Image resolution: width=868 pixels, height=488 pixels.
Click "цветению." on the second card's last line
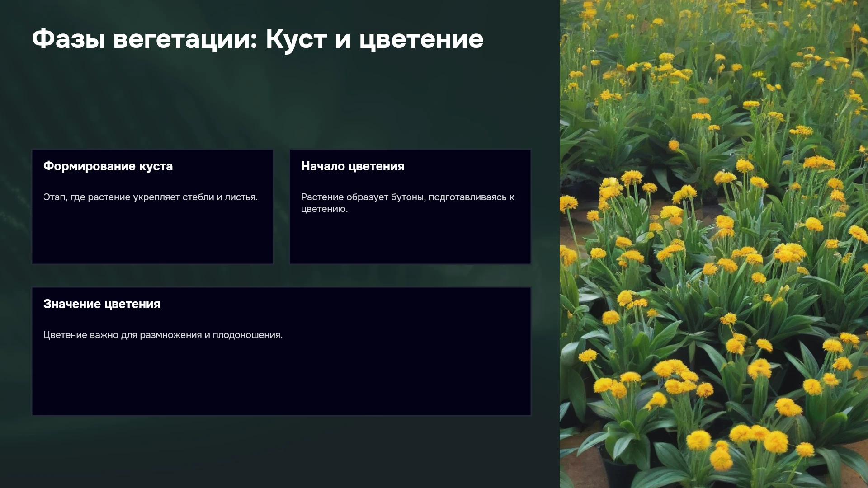(324, 209)
